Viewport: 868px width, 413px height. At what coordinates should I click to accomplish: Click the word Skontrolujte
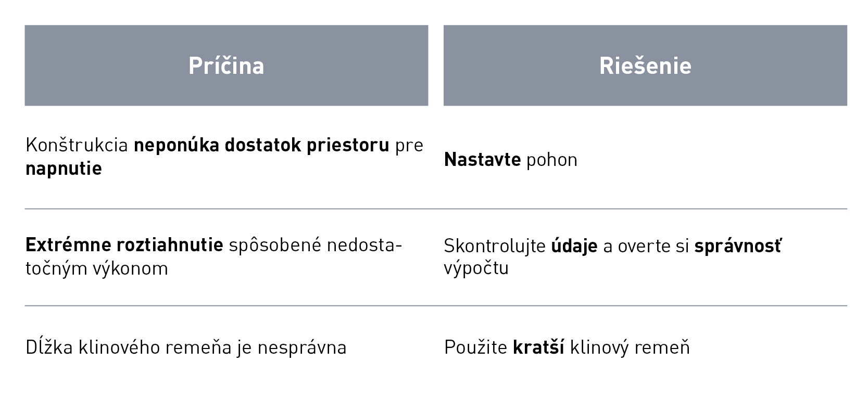494,246
